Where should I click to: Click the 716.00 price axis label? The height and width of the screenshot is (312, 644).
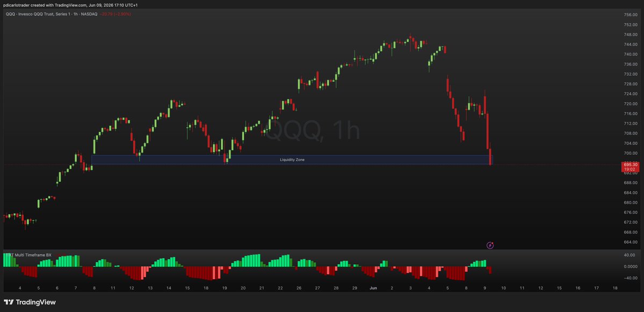coord(630,114)
